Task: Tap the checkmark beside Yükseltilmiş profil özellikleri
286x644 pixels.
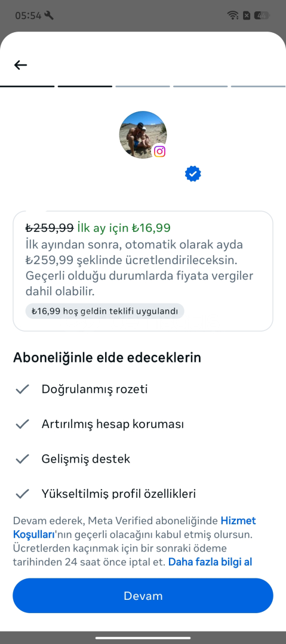Action: click(x=22, y=493)
